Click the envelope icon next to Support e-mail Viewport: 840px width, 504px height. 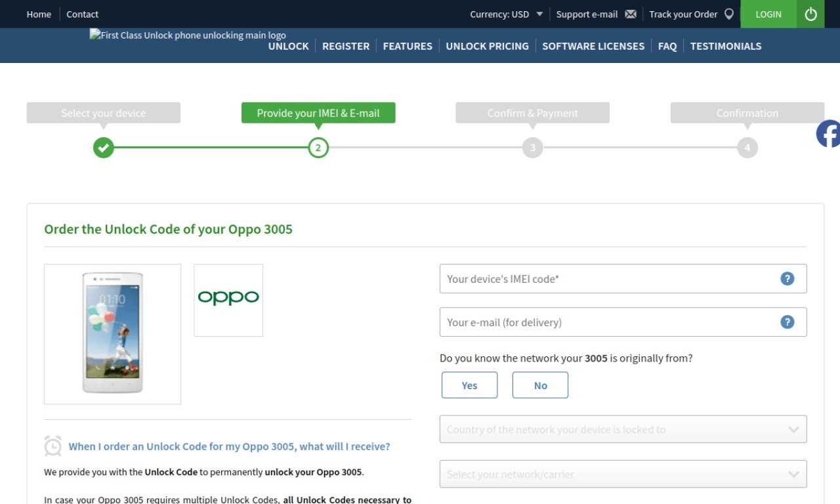coord(631,14)
